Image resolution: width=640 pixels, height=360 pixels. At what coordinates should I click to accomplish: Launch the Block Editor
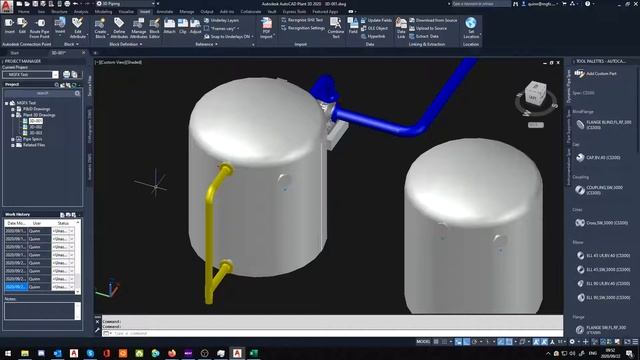154,28
